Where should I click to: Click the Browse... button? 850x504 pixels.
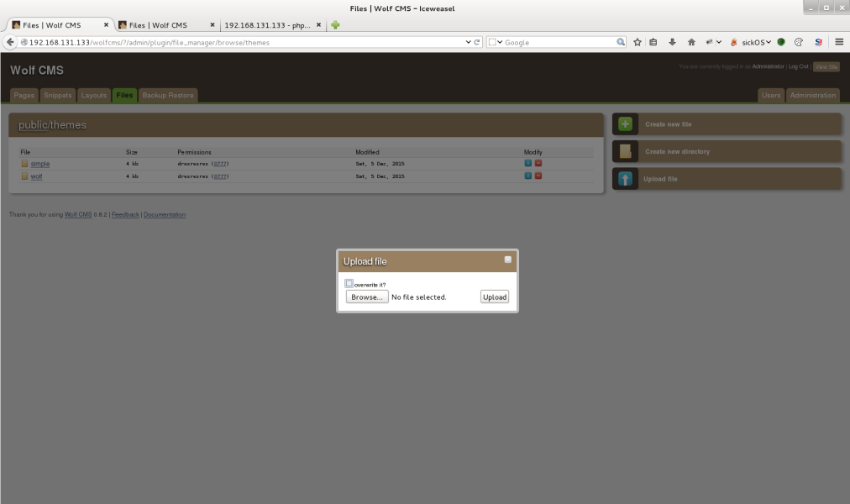pyautogui.click(x=367, y=297)
